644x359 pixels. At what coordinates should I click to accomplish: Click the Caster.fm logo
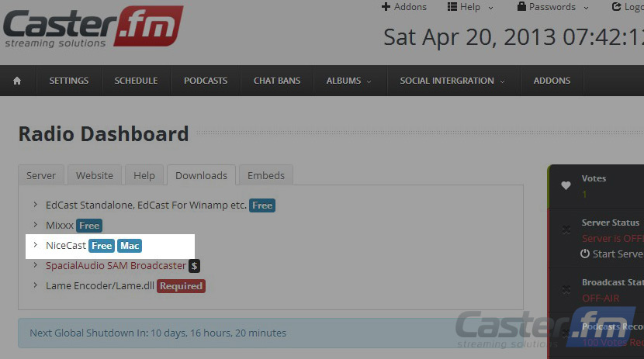93,26
